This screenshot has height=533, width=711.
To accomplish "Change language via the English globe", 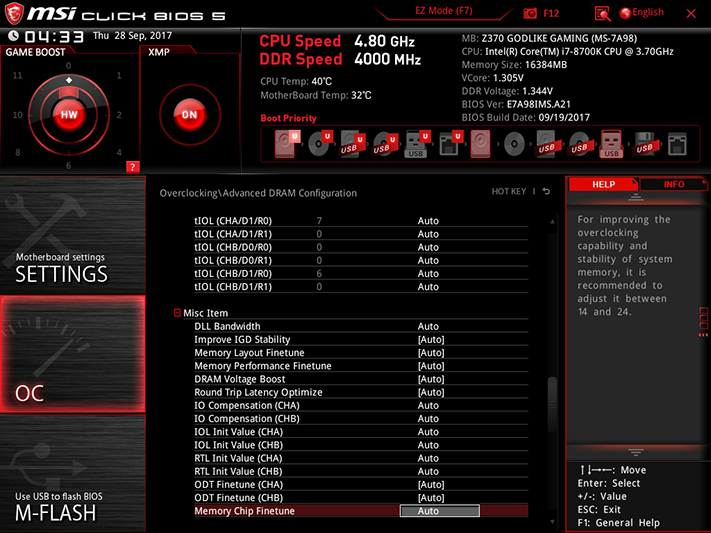I will tap(642, 13).
